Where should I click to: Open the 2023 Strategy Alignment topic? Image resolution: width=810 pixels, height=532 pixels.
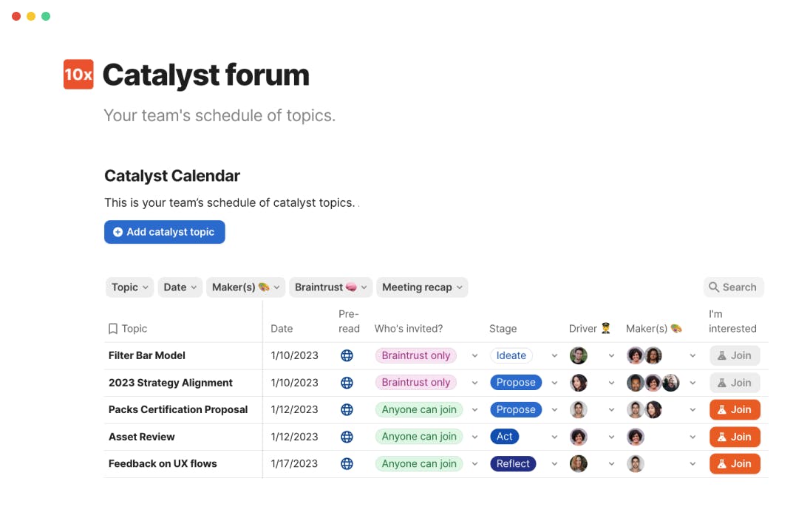tap(171, 383)
